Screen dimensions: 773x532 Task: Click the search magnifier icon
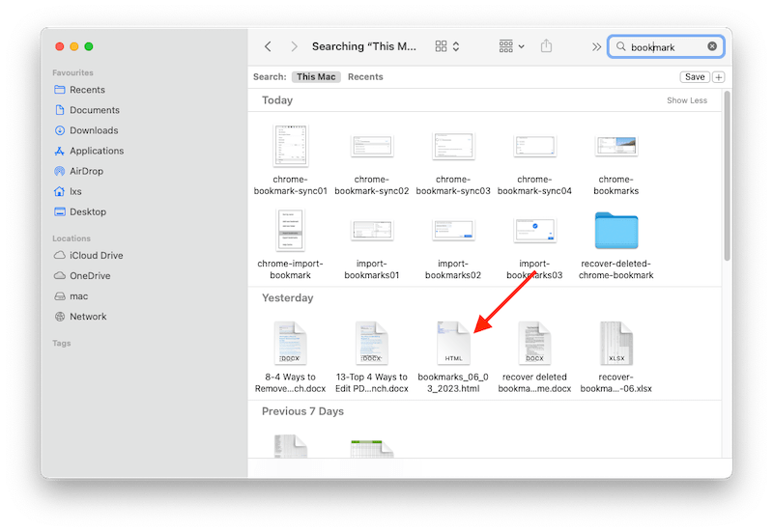click(x=621, y=46)
